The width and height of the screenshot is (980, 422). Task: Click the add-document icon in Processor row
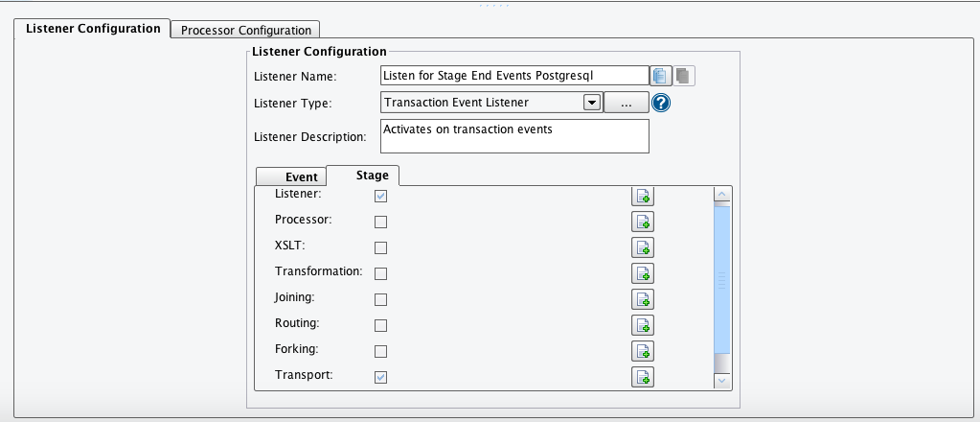[643, 222]
